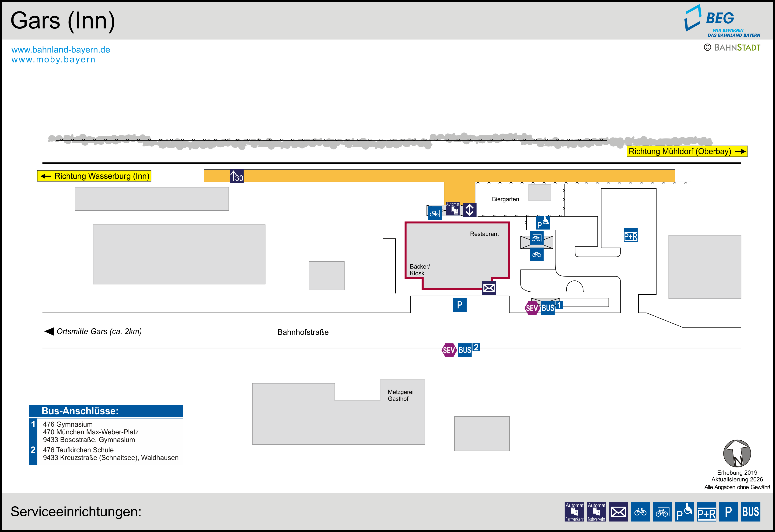Click the disabled parking icon in the legend
This screenshot has height=532, width=775.
point(684,512)
